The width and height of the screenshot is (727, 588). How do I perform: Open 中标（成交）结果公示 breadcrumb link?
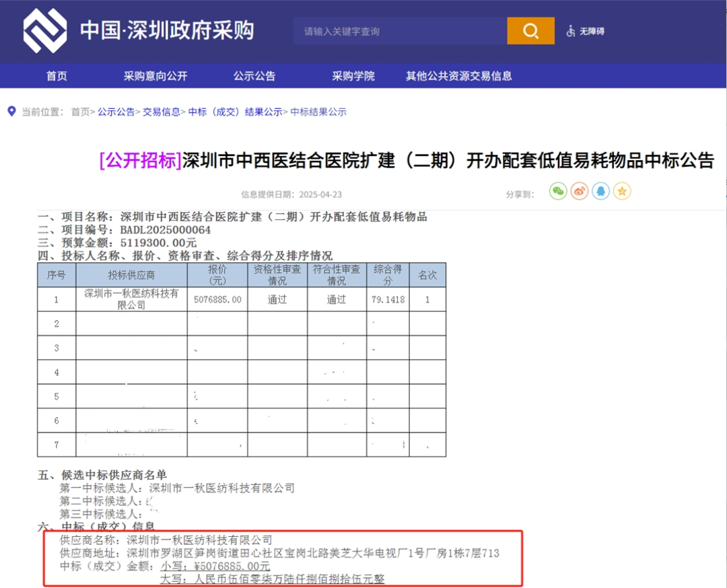(234, 112)
